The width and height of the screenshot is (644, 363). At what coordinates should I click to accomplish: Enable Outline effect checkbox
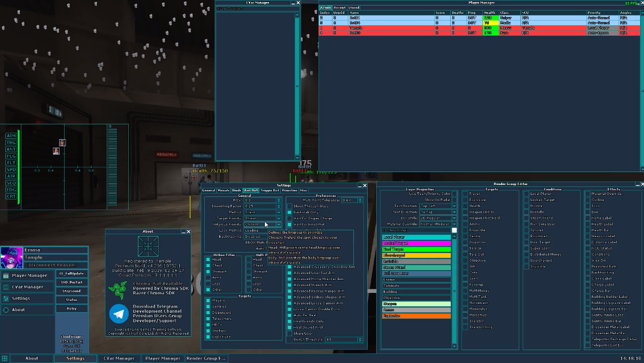click(587, 200)
